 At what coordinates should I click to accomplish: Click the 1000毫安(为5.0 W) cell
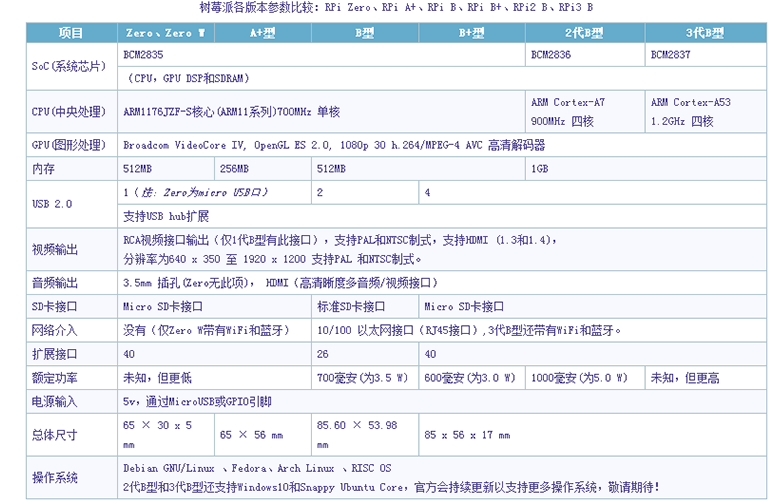(585, 378)
